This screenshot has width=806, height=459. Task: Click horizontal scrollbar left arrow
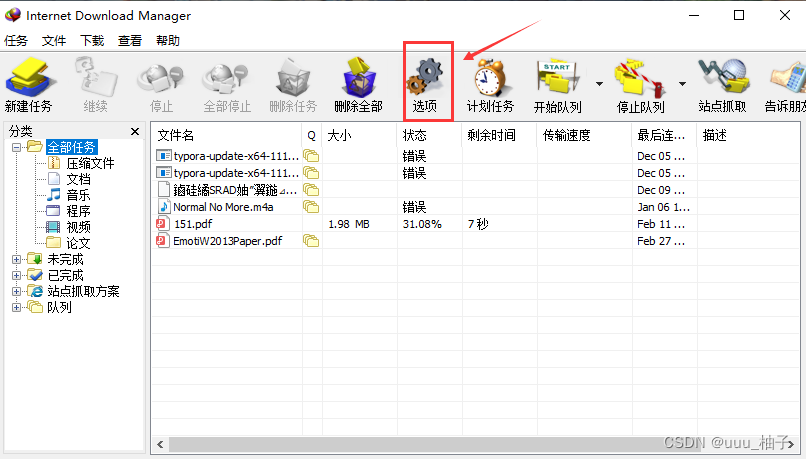pos(160,444)
